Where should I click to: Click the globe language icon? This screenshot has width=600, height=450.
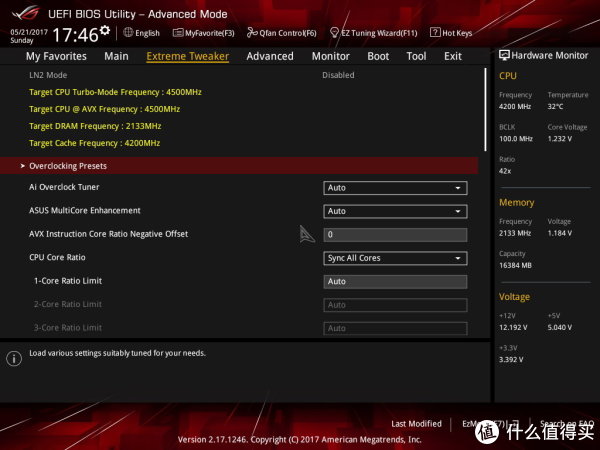[128, 33]
